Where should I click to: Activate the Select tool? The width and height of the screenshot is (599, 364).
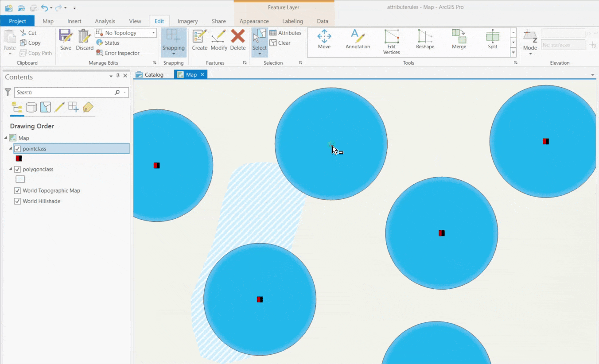pos(260,42)
